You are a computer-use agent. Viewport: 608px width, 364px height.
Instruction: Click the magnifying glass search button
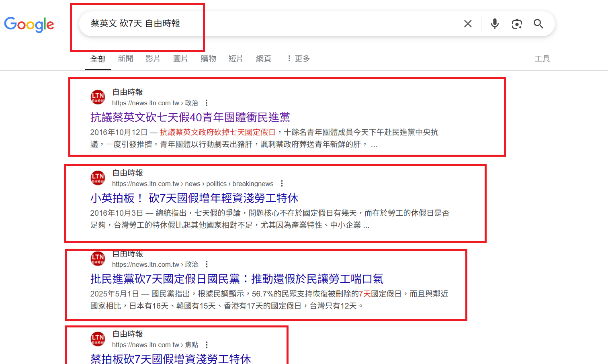pos(538,24)
